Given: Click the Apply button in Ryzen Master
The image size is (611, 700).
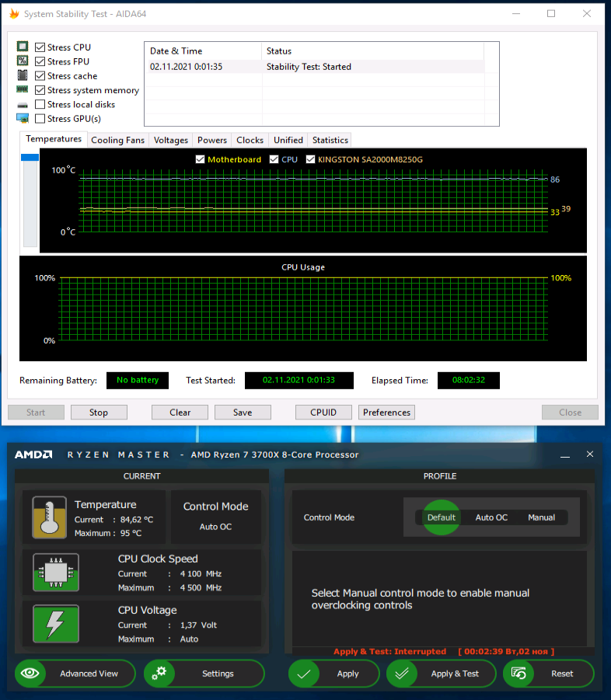Looking at the screenshot, I should [333, 674].
